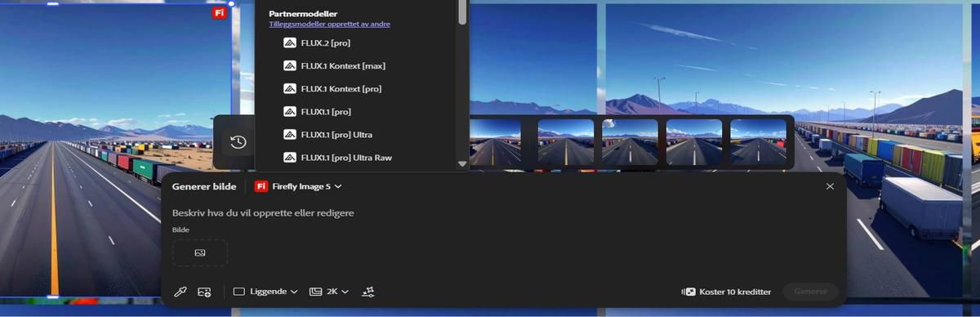Click the FLUX1.1 [pro] Ultra logo icon
980x317 pixels.
(x=289, y=134)
